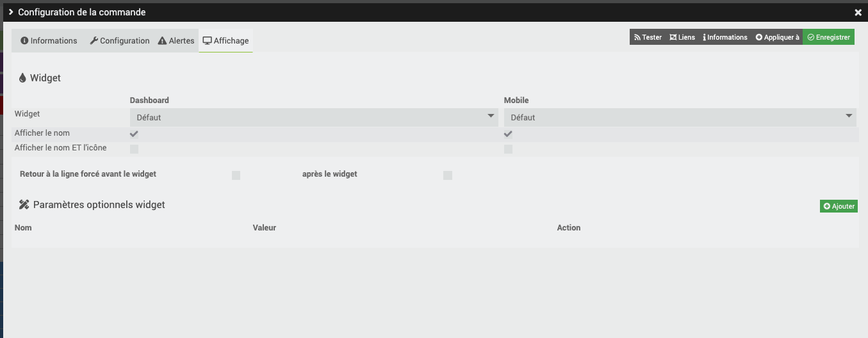Click the Tester RSS icon

(637, 38)
